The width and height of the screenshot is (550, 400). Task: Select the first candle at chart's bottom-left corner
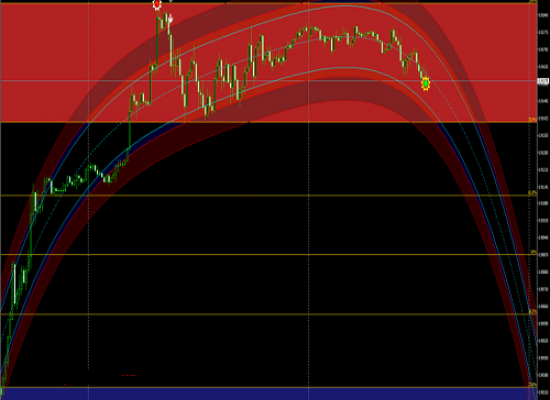(x=3, y=383)
